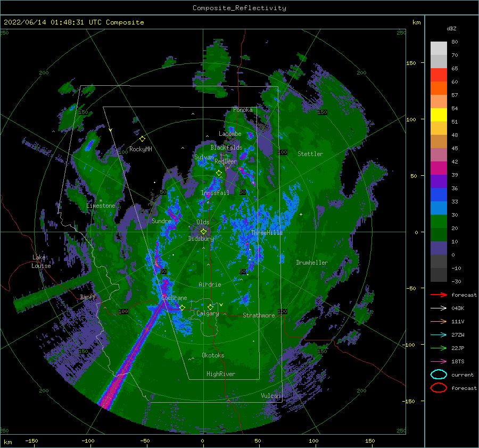Image resolution: width=479 pixels, height=448 pixels.
Task: Click the Banff label
Action: [x=88, y=297]
